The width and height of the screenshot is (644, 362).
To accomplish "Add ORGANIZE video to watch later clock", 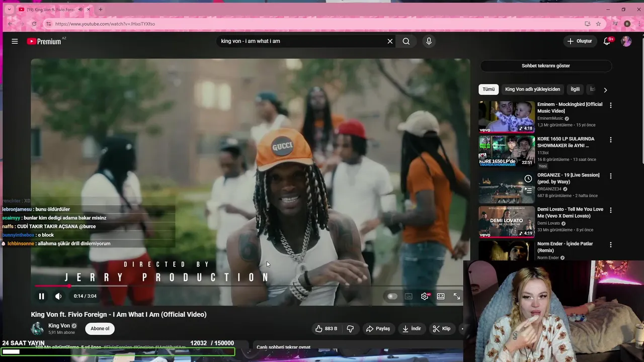I will click(x=528, y=178).
